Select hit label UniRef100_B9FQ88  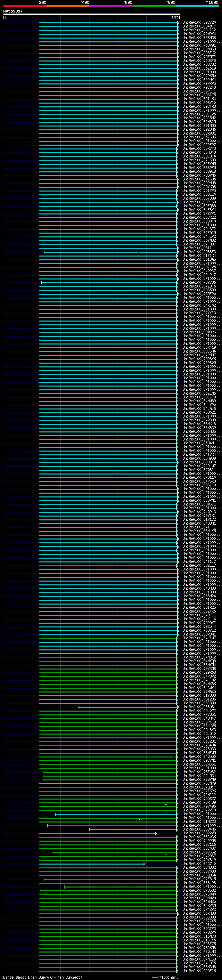pyautogui.click(x=199, y=206)
